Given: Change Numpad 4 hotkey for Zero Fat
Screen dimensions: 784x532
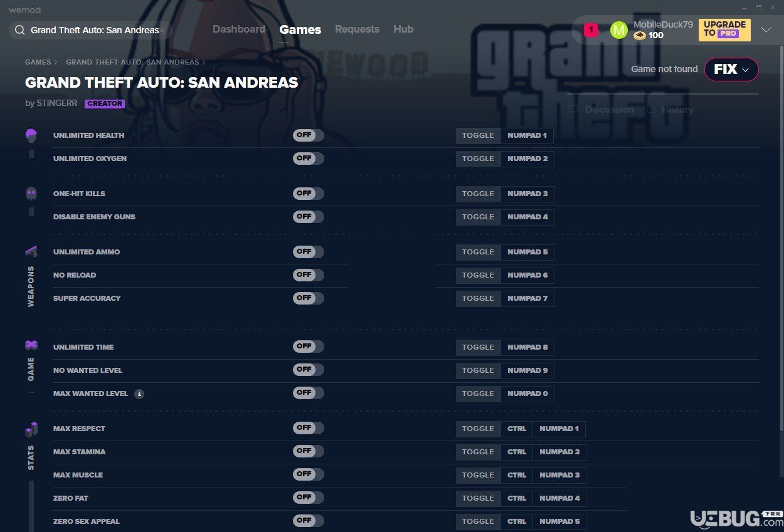Looking at the screenshot, I should pos(559,498).
